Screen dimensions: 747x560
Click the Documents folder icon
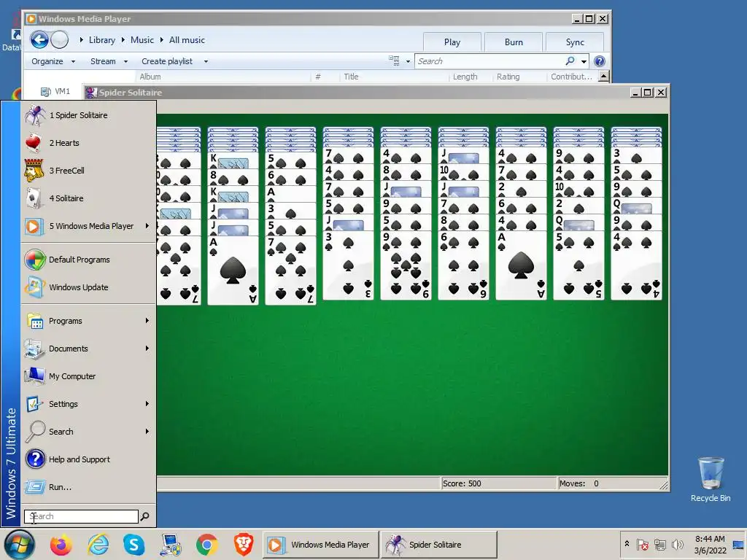pyautogui.click(x=35, y=349)
